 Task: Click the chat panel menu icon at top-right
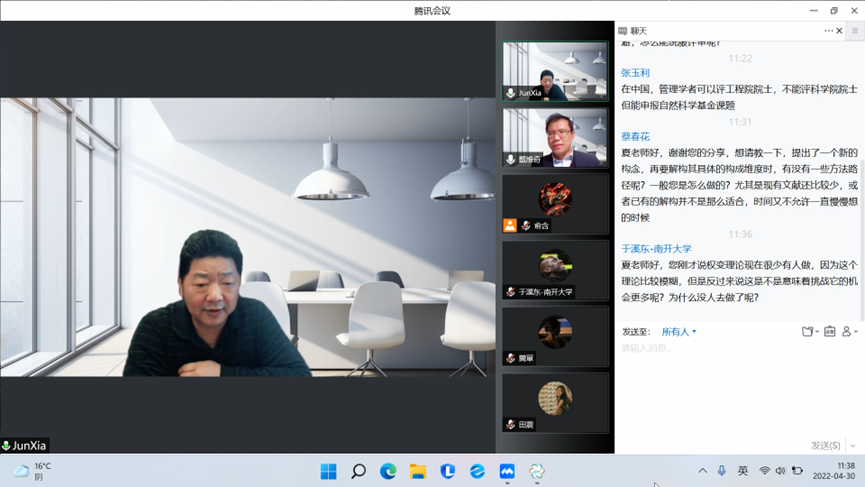pos(855,31)
